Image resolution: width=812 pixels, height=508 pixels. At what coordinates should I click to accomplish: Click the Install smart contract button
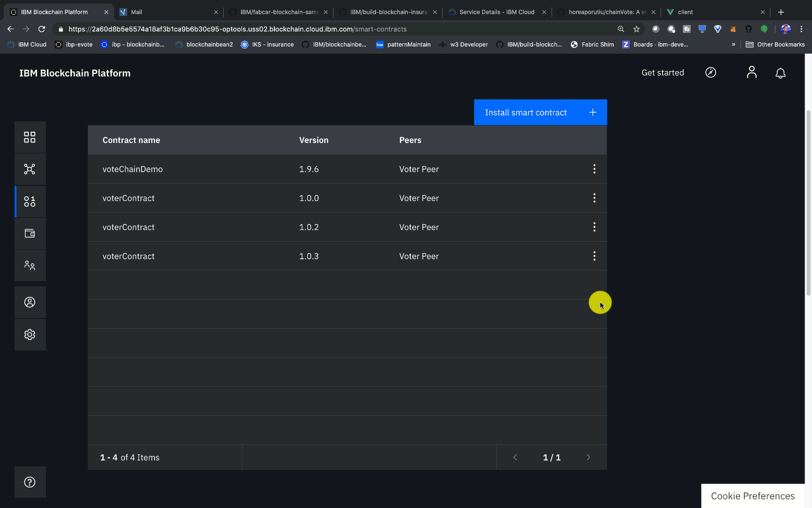coord(540,112)
